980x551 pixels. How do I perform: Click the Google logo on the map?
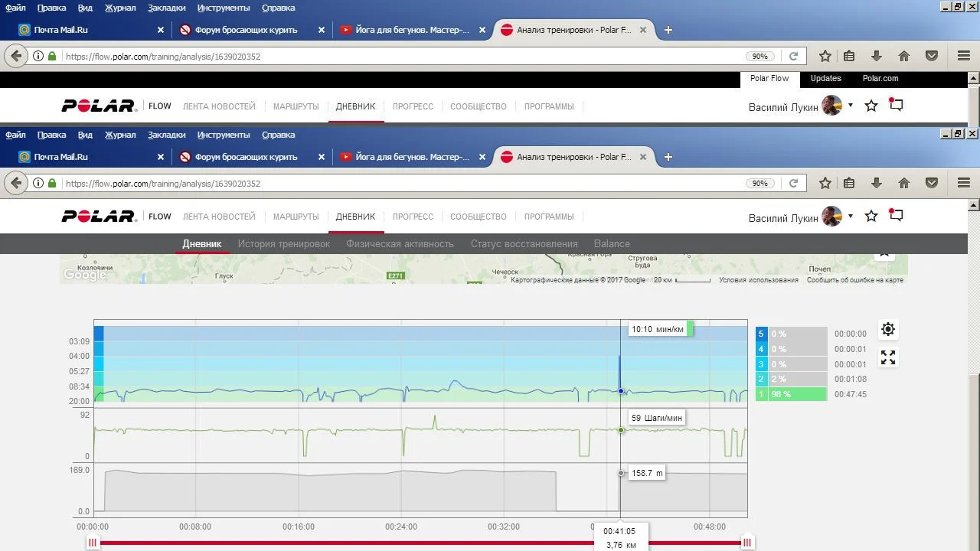(x=84, y=275)
